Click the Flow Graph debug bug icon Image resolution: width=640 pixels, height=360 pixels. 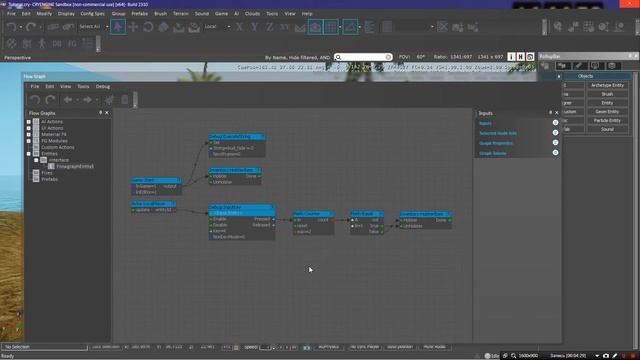109,100
